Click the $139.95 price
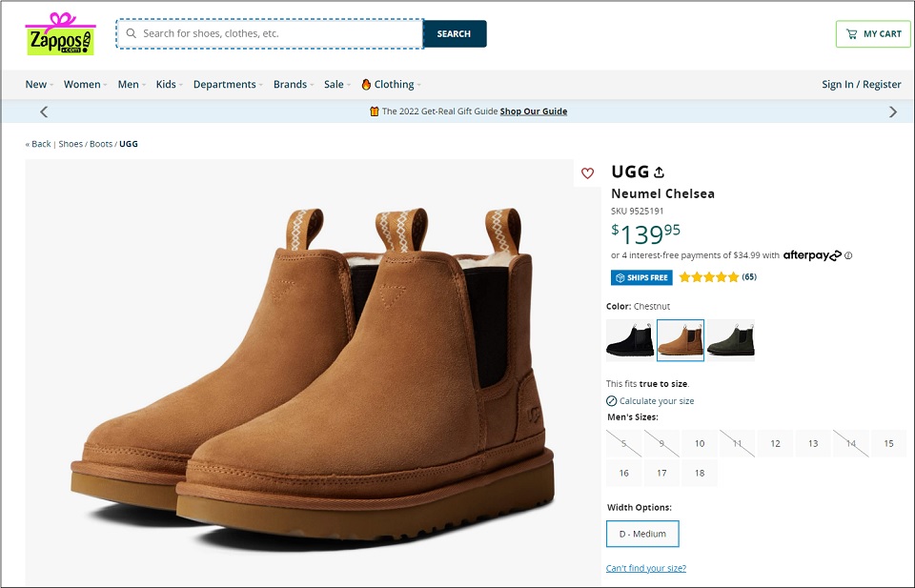The image size is (915, 588). (645, 233)
